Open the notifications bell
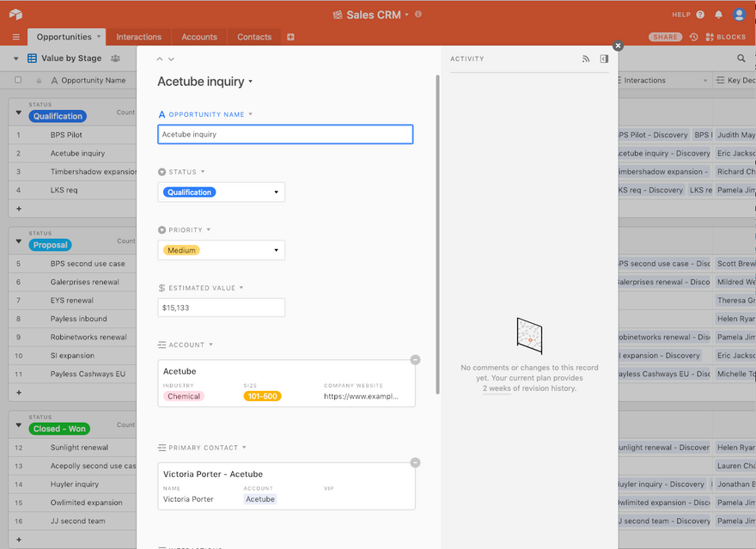The width and height of the screenshot is (756, 549). point(718,15)
